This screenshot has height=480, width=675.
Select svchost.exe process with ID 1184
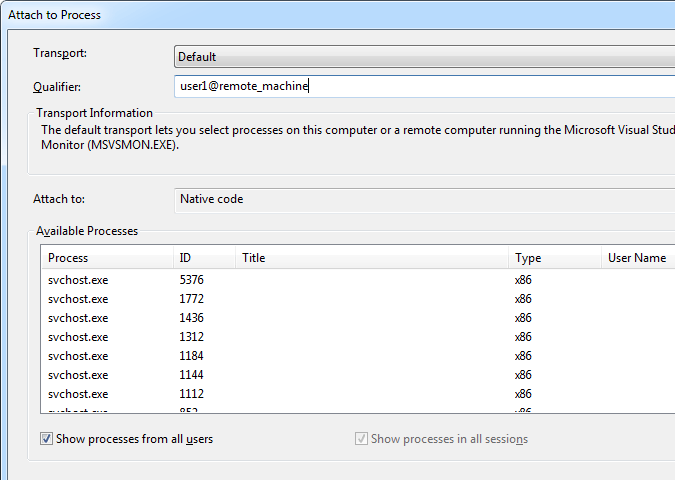coord(358,356)
